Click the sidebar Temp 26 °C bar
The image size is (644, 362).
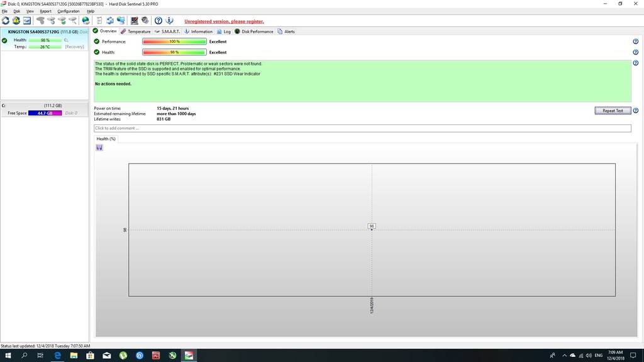(45, 47)
